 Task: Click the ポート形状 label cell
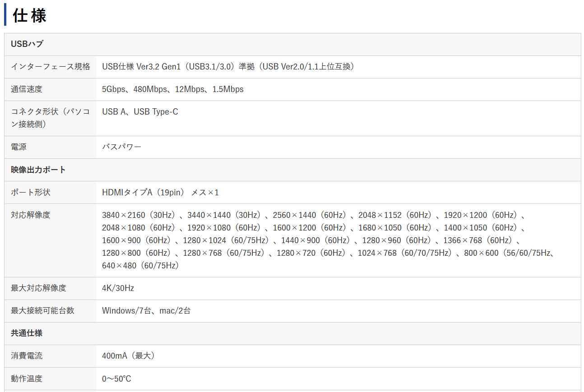(50, 192)
